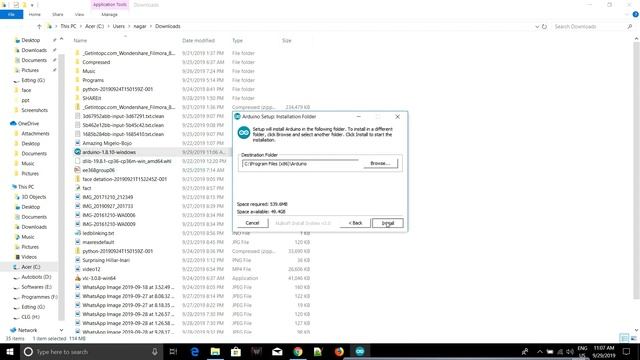Open File Explorer taskbar icon
The width and height of the screenshot is (640, 360).
[x=215, y=351]
